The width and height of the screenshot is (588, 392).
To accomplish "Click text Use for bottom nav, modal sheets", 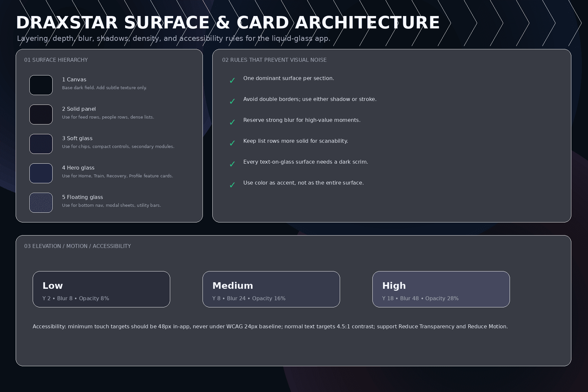I will pos(111,205).
